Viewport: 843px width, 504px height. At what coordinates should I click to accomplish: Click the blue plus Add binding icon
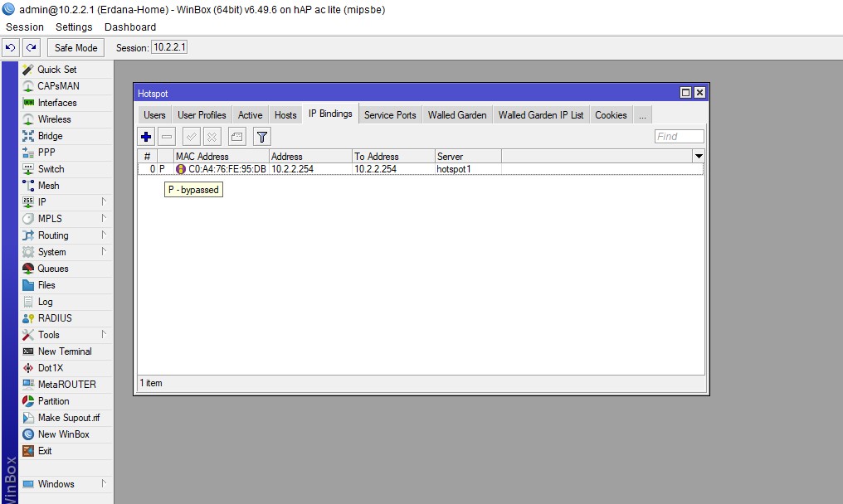[x=147, y=137]
